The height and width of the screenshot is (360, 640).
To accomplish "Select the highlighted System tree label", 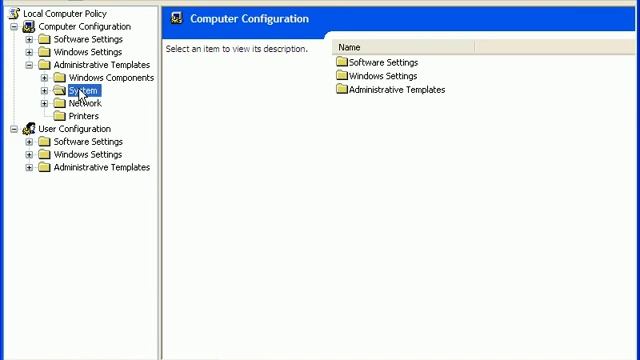I will coord(84,91).
